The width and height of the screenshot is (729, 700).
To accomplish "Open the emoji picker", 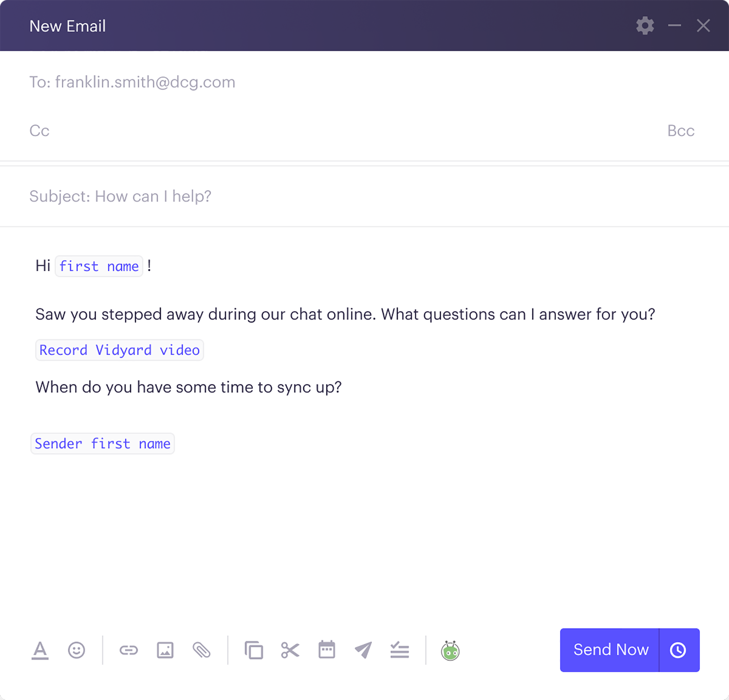I will tap(76, 650).
